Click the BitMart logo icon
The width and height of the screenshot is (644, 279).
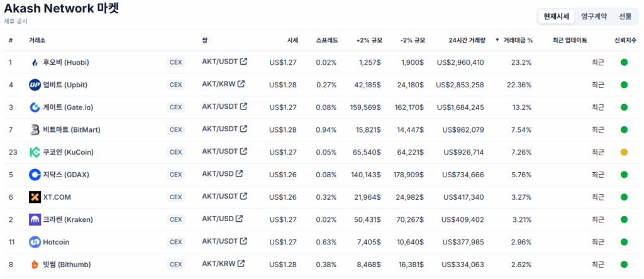pos(35,129)
